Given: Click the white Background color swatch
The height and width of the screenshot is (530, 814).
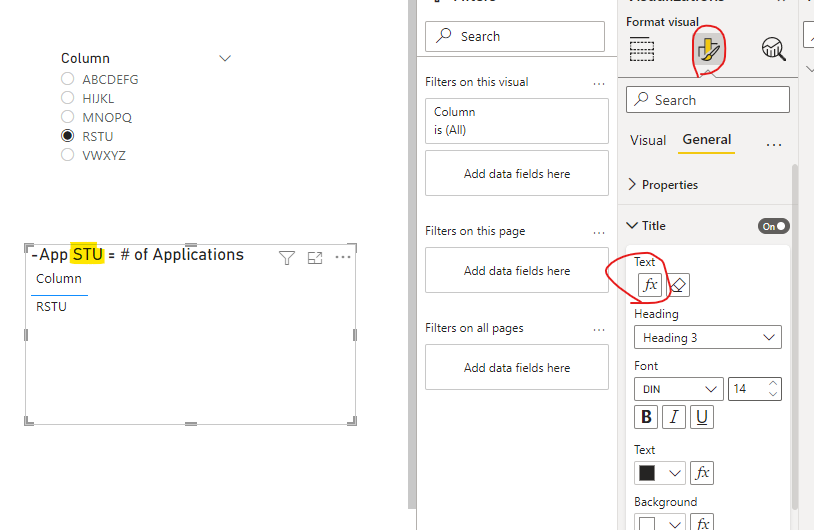Looking at the screenshot, I should pyautogui.click(x=647, y=523).
